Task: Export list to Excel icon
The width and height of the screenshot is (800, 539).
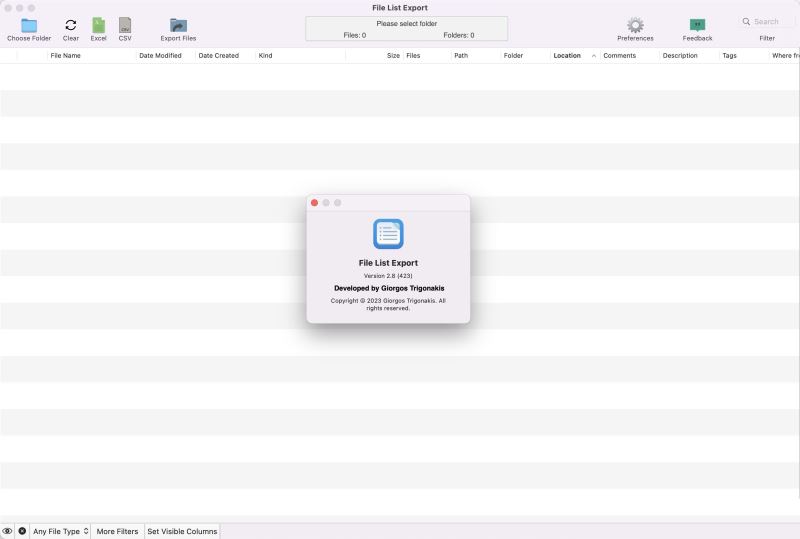Action: pyautogui.click(x=98, y=25)
